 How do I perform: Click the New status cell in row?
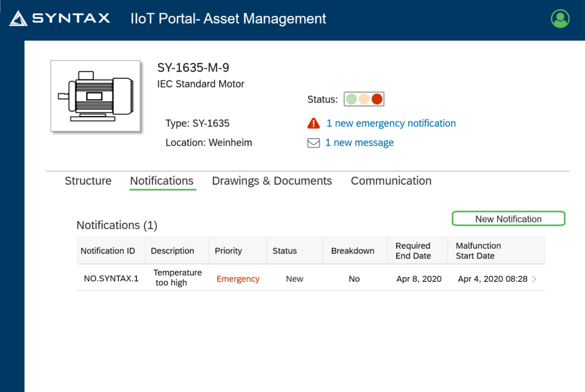point(294,279)
